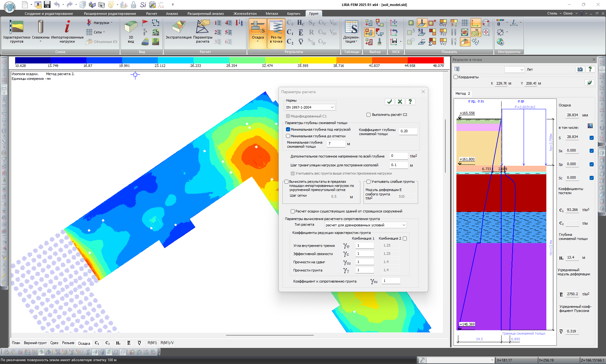Confirm parameters with the green checkmark button
The height and width of the screenshot is (364, 606).
(x=389, y=102)
